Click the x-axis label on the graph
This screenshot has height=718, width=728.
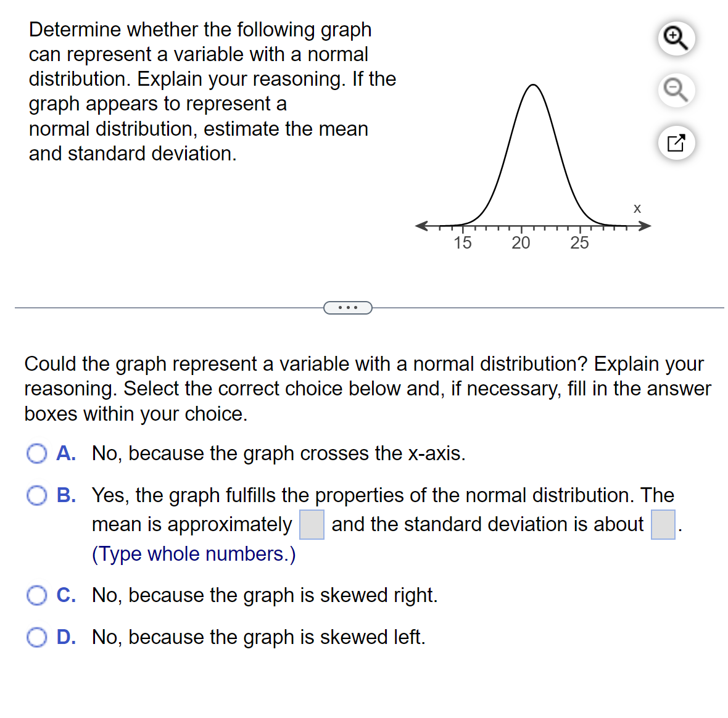pyautogui.click(x=637, y=208)
